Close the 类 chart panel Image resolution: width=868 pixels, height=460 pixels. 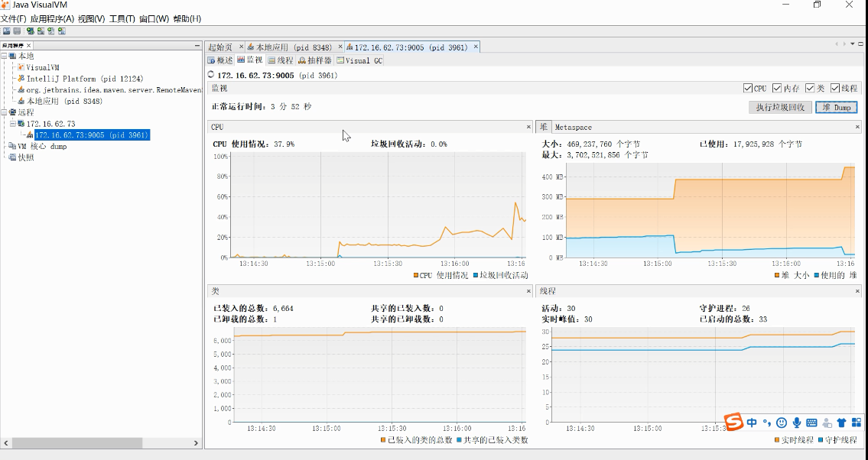pyautogui.click(x=528, y=291)
